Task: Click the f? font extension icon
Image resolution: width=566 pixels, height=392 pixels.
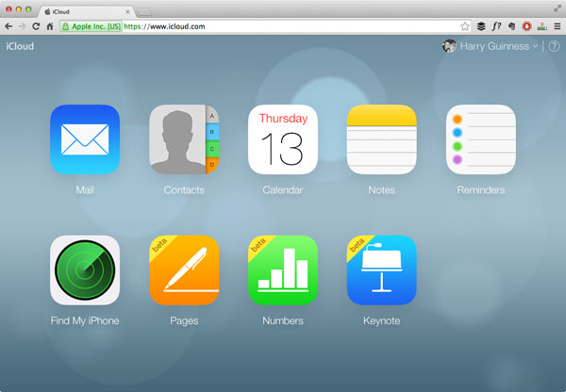Action: click(496, 26)
